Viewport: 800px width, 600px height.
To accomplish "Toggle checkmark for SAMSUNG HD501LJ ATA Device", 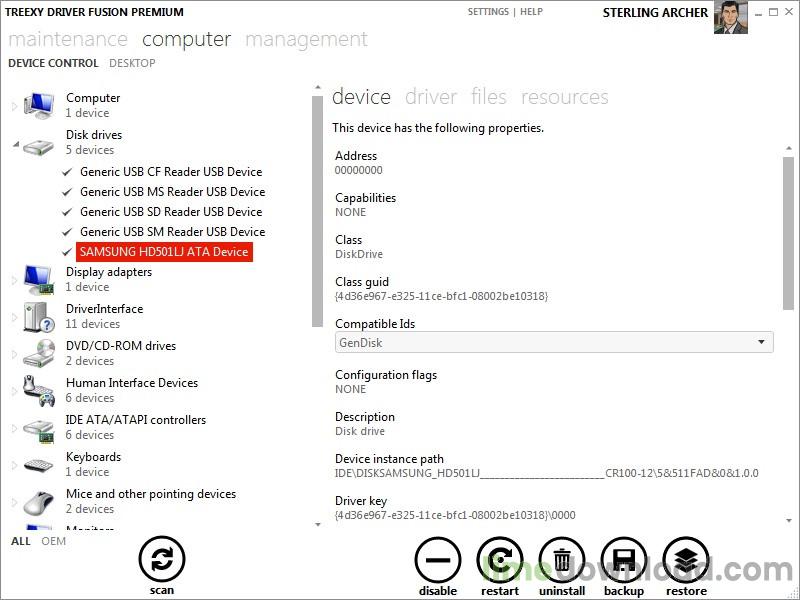I will 67,252.
